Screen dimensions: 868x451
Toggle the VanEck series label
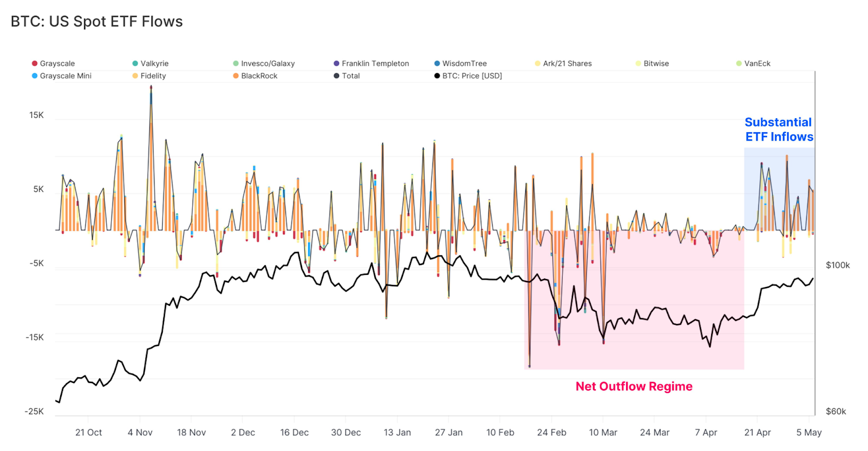click(757, 63)
